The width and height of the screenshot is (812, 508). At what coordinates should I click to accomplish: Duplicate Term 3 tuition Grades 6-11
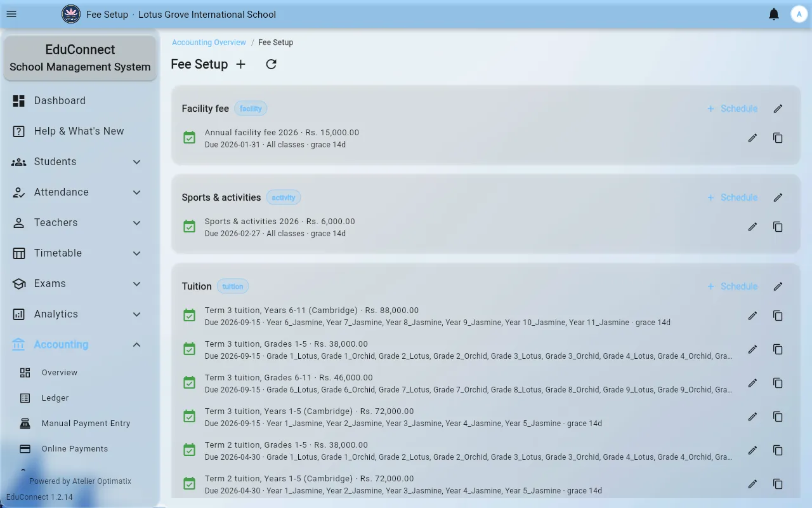click(x=778, y=383)
